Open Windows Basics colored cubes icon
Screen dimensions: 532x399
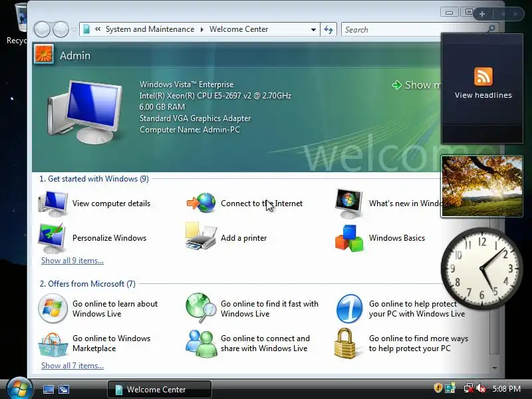pos(349,238)
